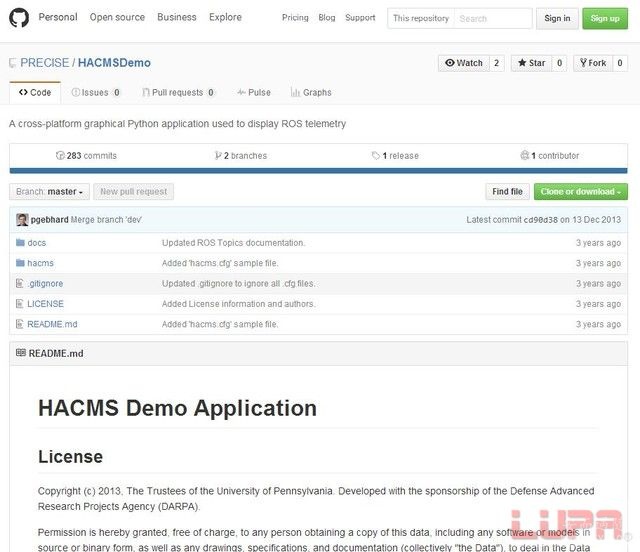Star the HACMSDemo repository
The height and width of the screenshot is (552, 640).
[531, 63]
